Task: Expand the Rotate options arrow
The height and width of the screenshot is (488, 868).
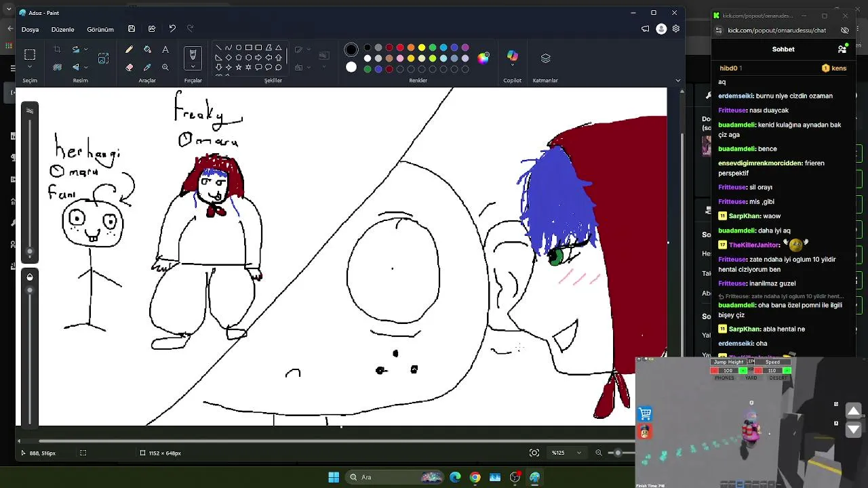Action: click(x=86, y=49)
